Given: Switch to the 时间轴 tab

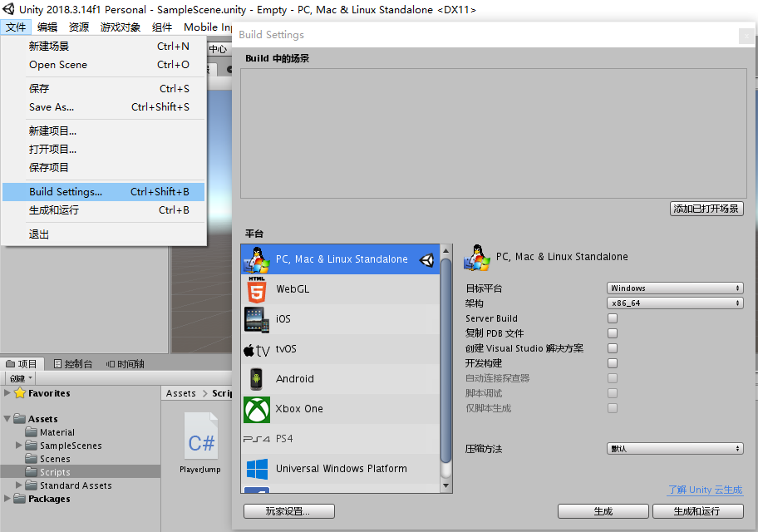Looking at the screenshot, I should [126, 364].
